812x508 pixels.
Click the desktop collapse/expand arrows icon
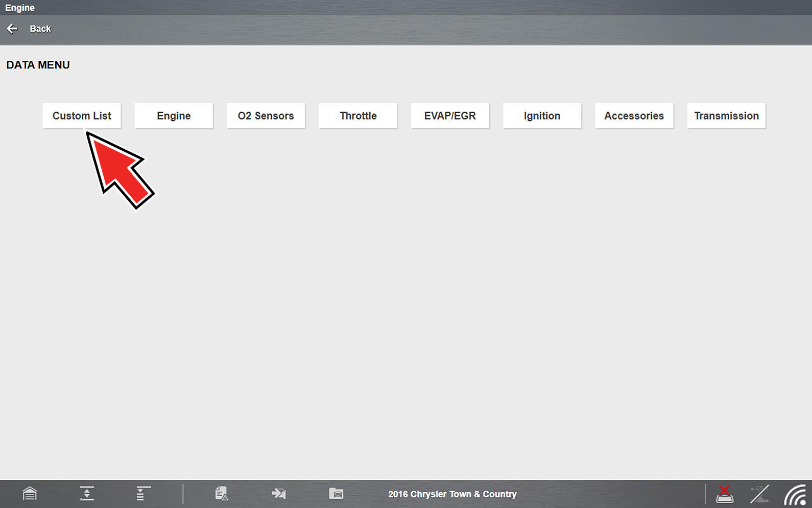click(87, 494)
